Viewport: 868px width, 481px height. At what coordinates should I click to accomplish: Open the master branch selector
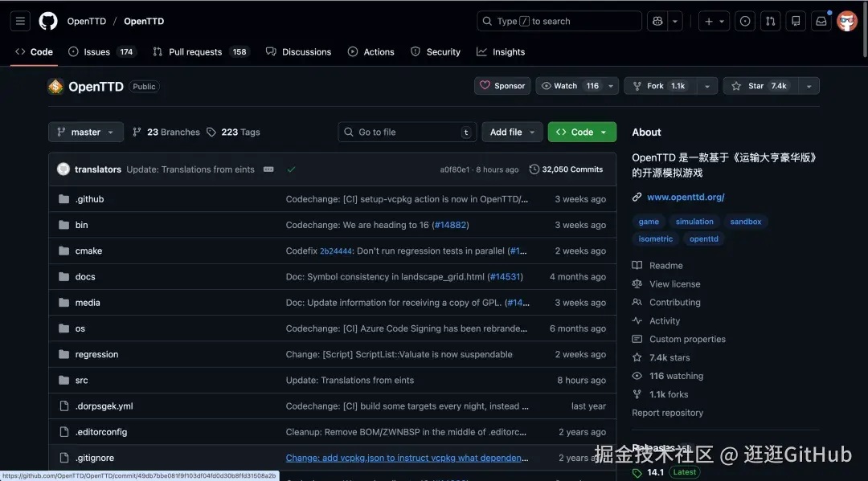click(86, 132)
